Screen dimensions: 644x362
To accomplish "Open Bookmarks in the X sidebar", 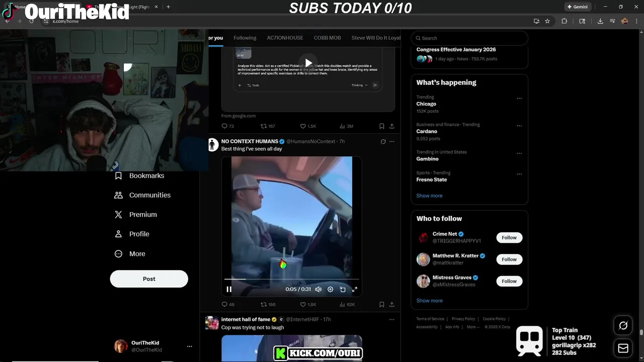I will [139, 176].
